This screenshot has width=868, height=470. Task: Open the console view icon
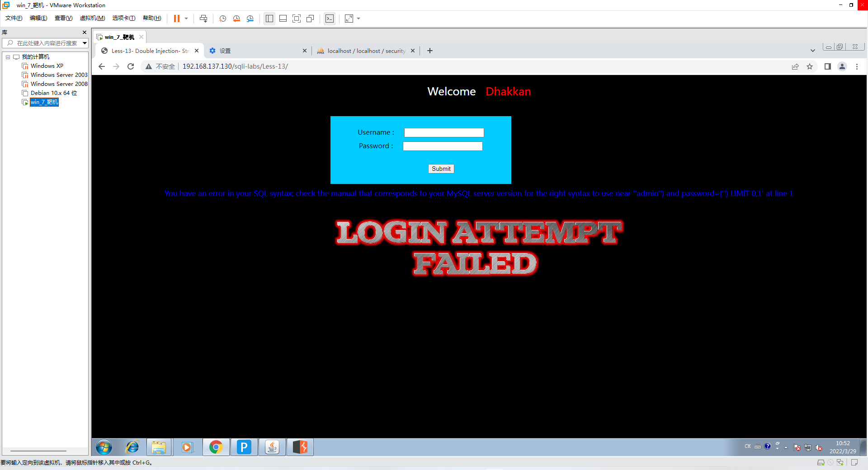pyautogui.click(x=330, y=19)
